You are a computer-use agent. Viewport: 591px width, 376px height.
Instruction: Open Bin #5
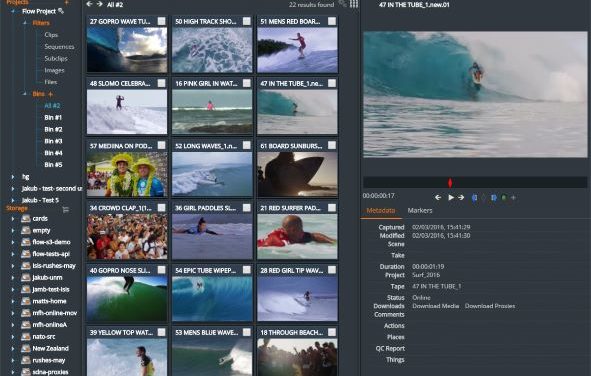point(53,165)
